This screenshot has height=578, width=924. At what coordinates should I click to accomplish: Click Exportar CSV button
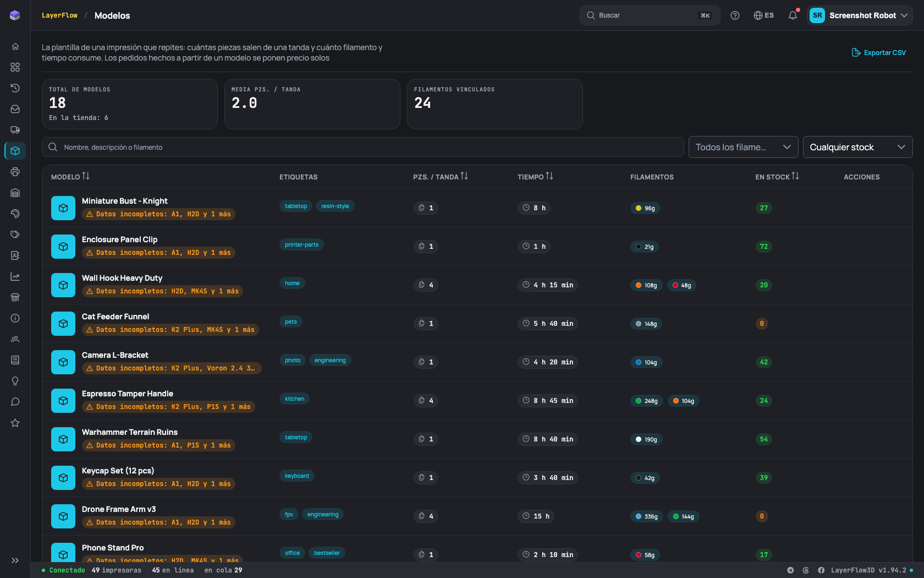click(x=878, y=53)
